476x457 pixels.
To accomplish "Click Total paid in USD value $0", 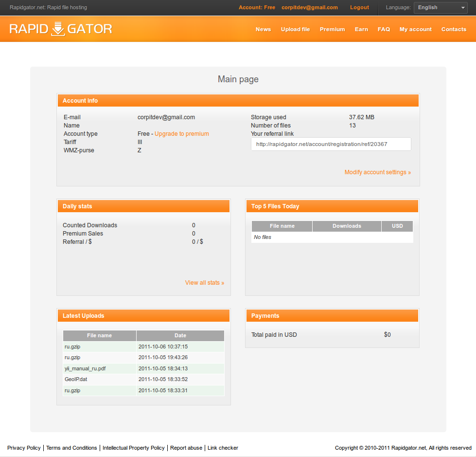I will pyautogui.click(x=388, y=335).
